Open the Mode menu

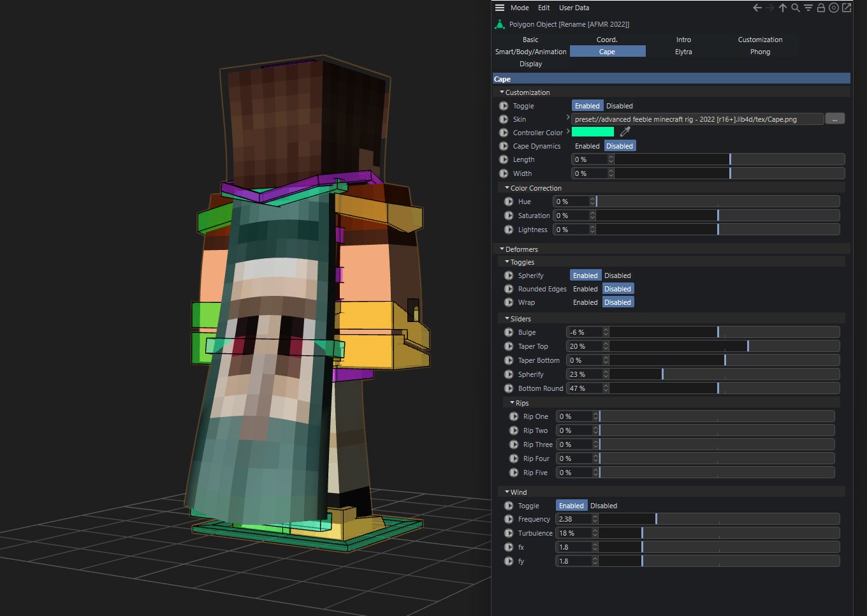pyautogui.click(x=520, y=8)
